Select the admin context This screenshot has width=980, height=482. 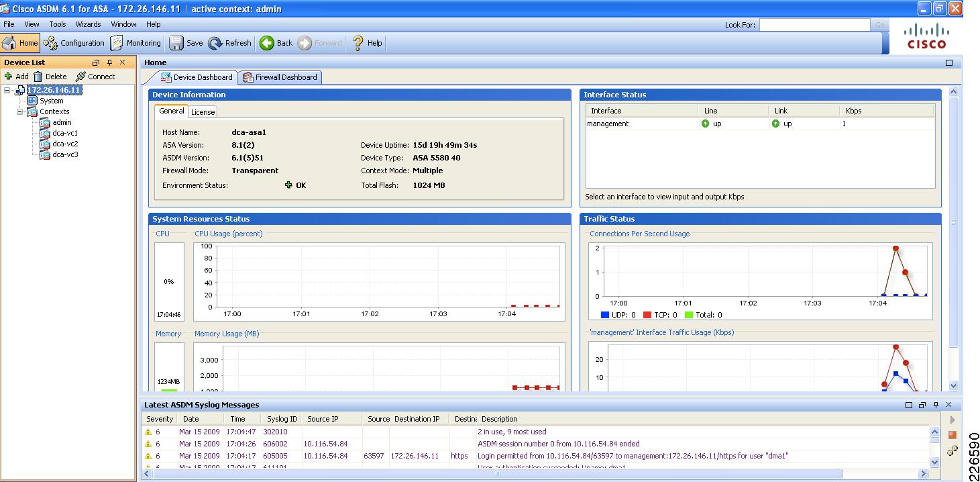click(62, 122)
